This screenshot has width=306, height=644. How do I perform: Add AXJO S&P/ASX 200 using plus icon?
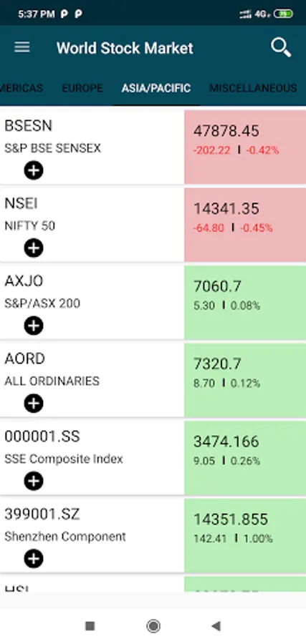click(34, 326)
